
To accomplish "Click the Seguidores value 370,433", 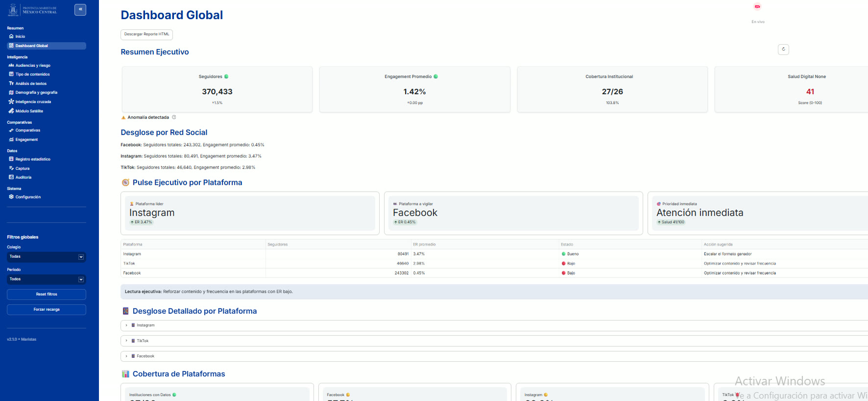I will tap(217, 92).
